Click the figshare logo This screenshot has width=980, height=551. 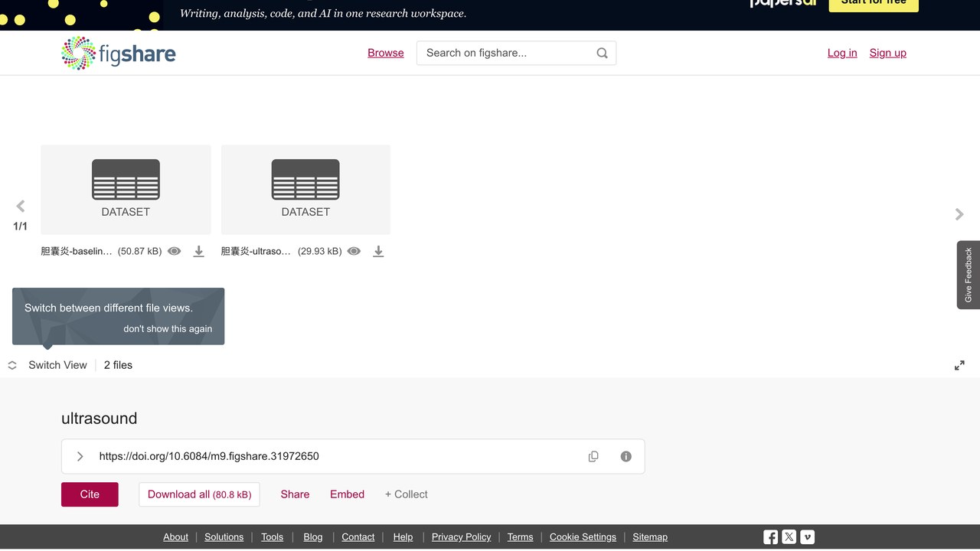click(x=119, y=54)
